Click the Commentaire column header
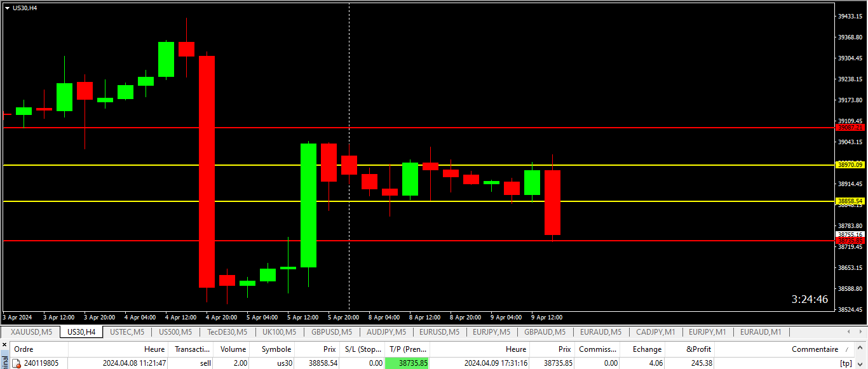The width and height of the screenshot is (868, 369). 785,349
